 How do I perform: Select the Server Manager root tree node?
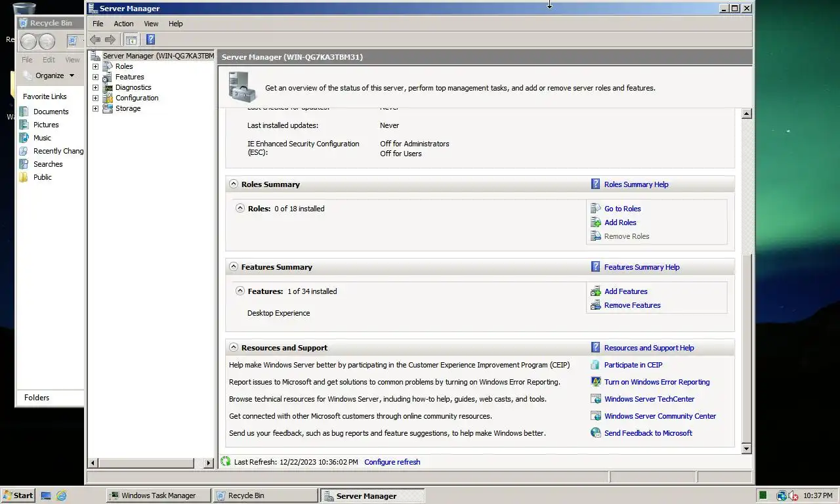pos(158,56)
